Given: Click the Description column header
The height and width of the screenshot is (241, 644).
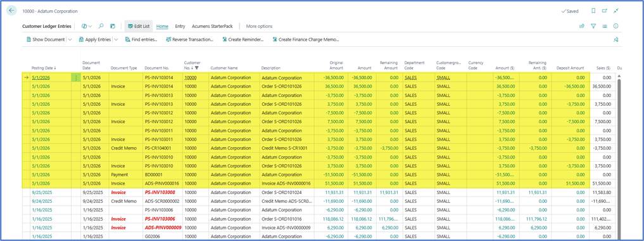Looking at the screenshot, I should tap(270, 68).
